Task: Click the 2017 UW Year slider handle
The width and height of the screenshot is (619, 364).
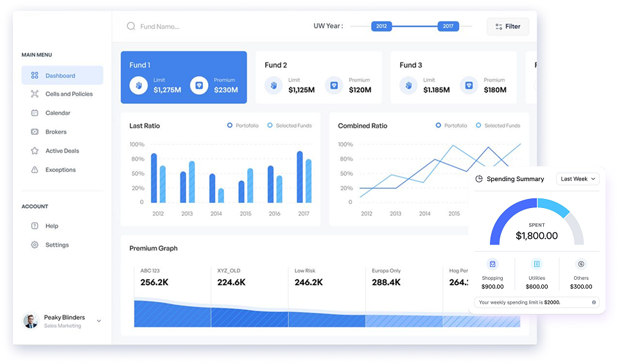Action: (x=448, y=26)
